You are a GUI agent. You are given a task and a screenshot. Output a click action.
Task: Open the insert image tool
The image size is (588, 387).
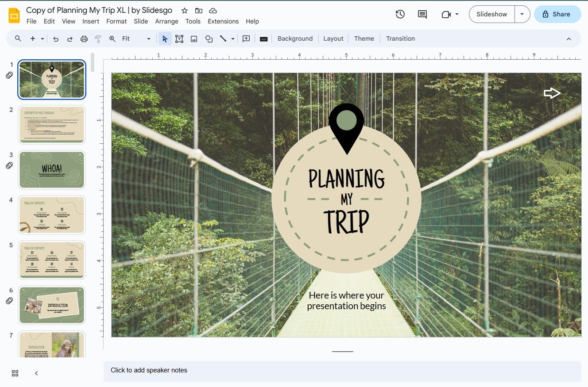194,38
